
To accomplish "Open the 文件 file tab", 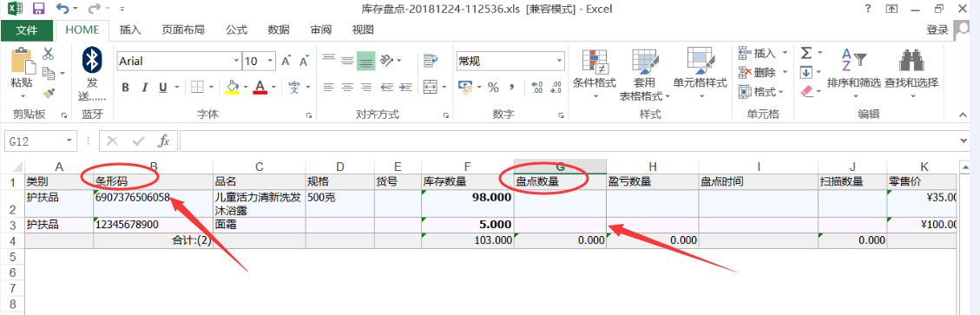I will pyautogui.click(x=26, y=30).
